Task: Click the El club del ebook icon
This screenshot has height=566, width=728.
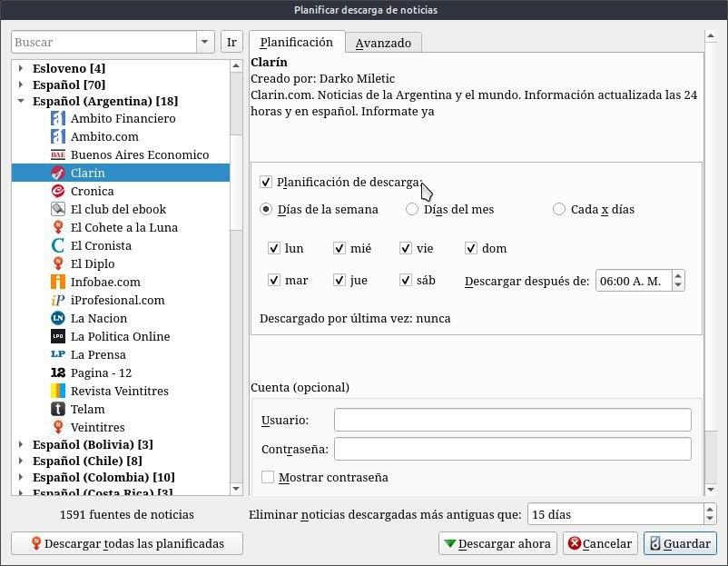Action: coord(57,209)
